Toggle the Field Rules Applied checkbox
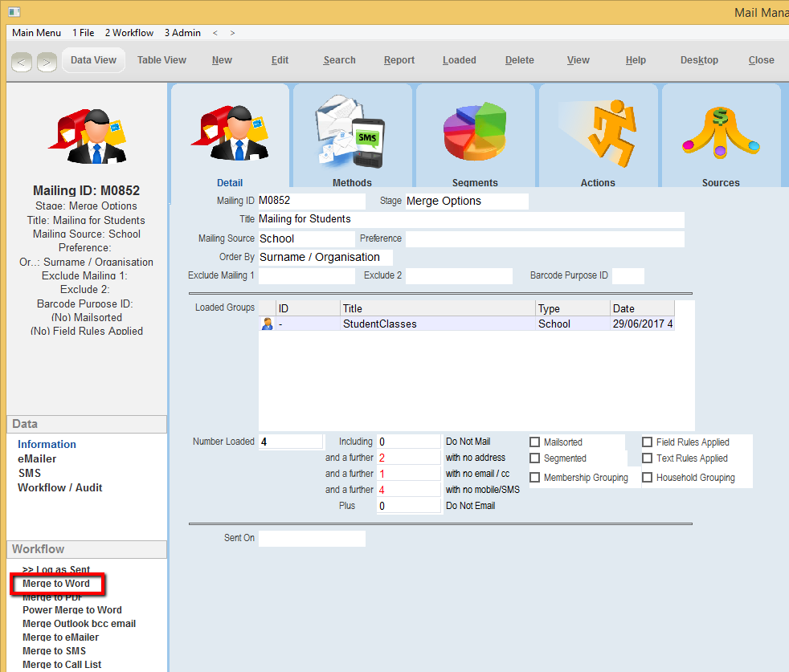Image resolution: width=789 pixels, height=672 pixels. [648, 442]
